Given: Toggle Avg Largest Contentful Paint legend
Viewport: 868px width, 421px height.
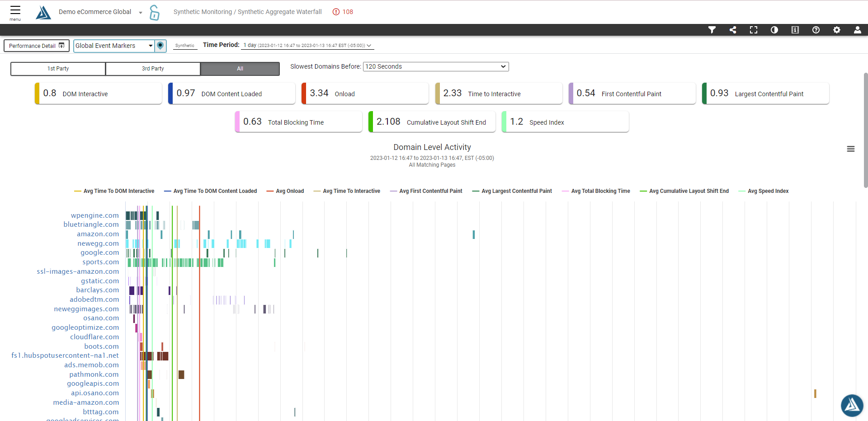Looking at the screenshot, I should point(512,191).
